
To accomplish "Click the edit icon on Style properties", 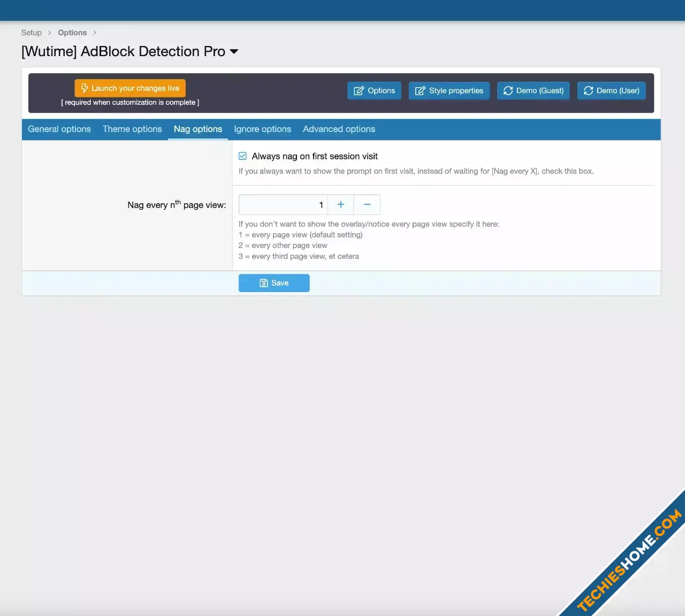I will (421, 90).
